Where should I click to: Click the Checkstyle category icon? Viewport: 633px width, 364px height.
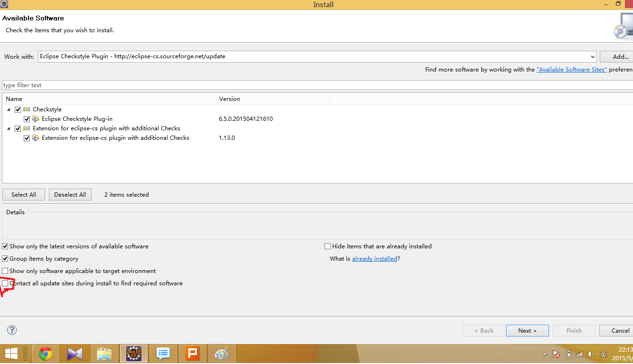pos(27,109)
